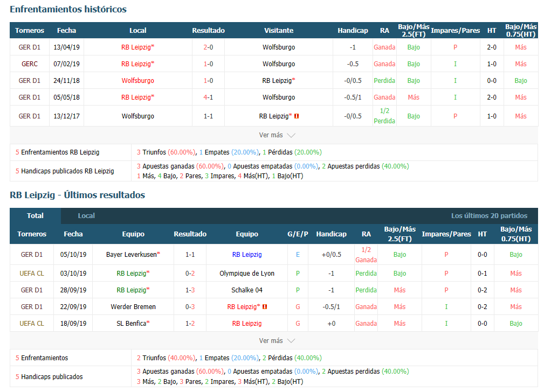Click '5 Enfrentamientos RB Leipzig' summary label
544x392 pixels.
click(57, 152)
